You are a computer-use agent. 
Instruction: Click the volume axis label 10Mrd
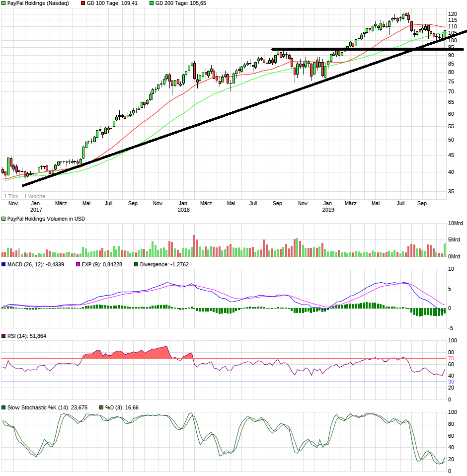point(456,224)
